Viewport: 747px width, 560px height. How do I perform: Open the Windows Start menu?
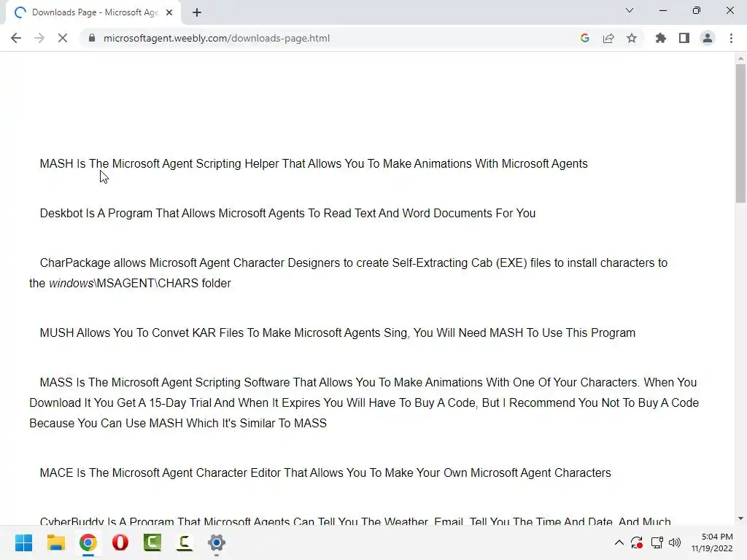23,542
